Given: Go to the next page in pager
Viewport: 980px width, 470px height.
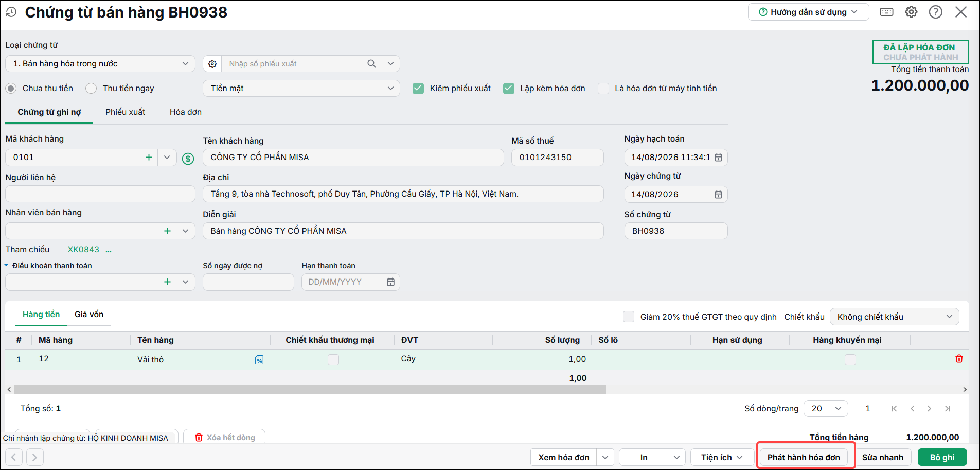Looking at the screenshot, I should coord(929,409).
